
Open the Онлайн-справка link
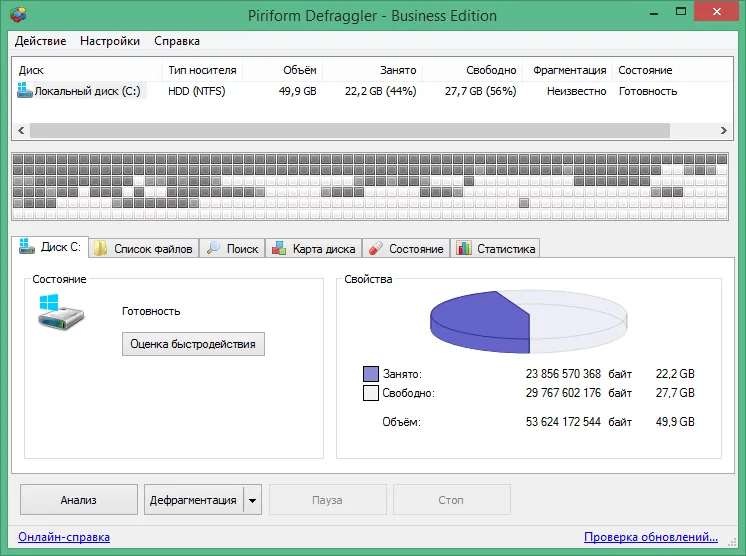point(64,537)
